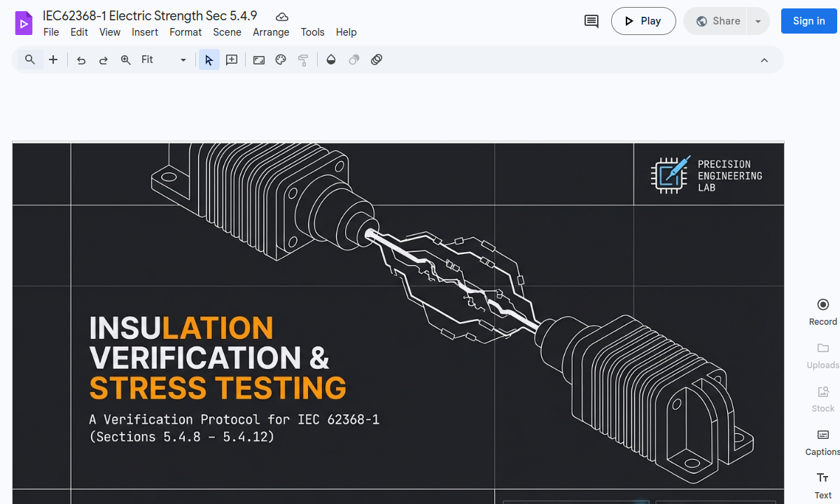Open comment history icon near Play
This screenshot has height=504, width=840.
(591, 21)
